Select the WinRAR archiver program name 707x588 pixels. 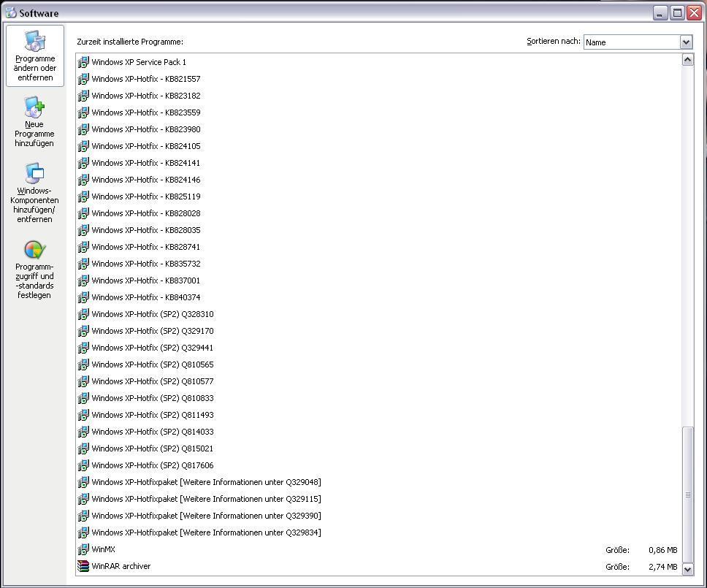121,566
